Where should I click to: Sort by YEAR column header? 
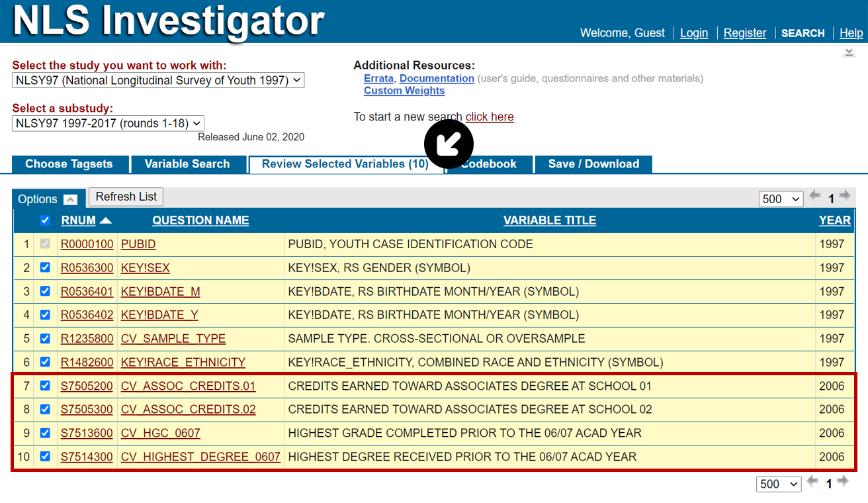[835, 220]
